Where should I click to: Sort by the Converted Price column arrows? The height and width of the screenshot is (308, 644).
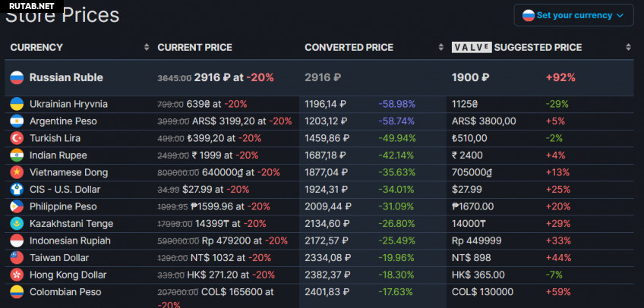tap(440, 48)
